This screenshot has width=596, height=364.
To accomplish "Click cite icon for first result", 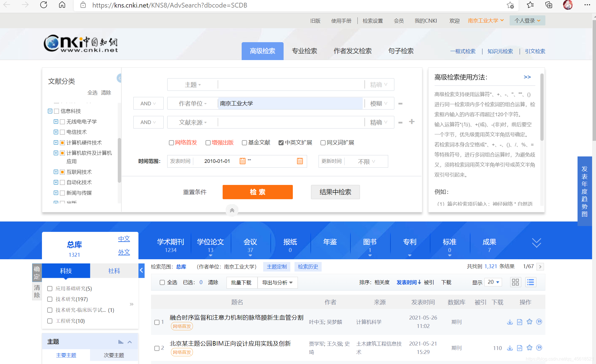I will (x=539, y=322).
